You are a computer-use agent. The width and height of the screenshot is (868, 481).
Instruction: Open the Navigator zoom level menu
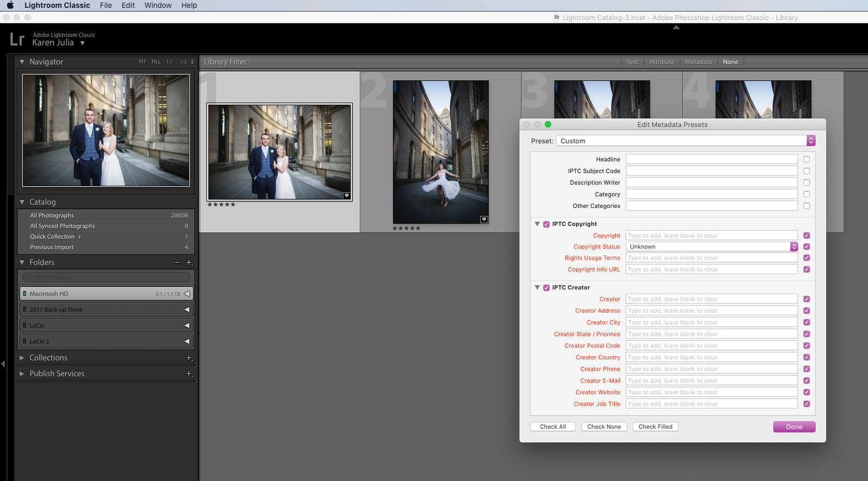coord(192,62)
